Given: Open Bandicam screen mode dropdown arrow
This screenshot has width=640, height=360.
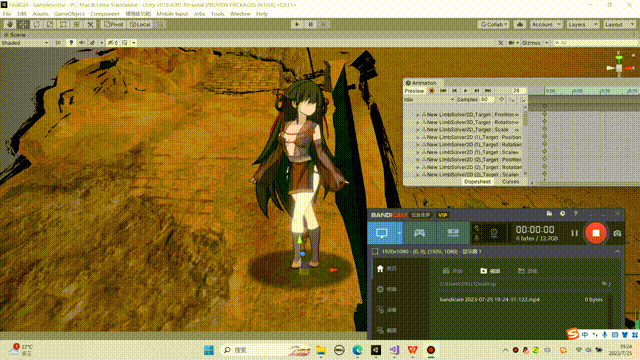Looking at the screenshot, I should click(399, 233).
